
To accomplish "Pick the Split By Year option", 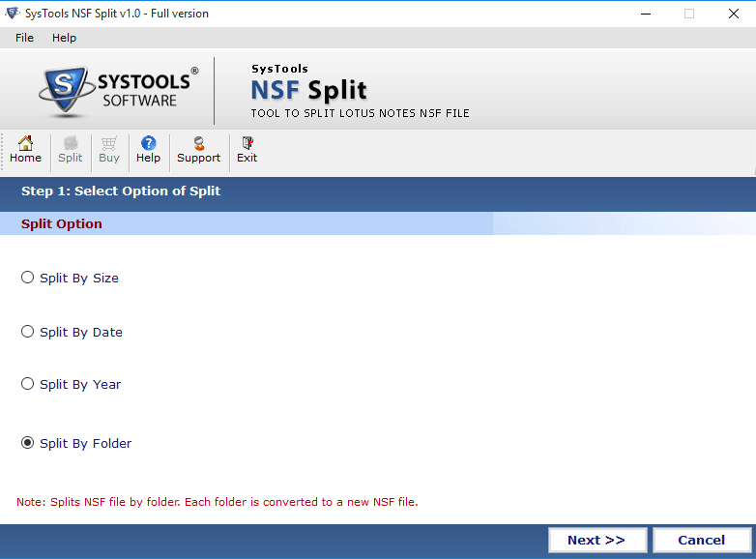I will tap(71, 384).
